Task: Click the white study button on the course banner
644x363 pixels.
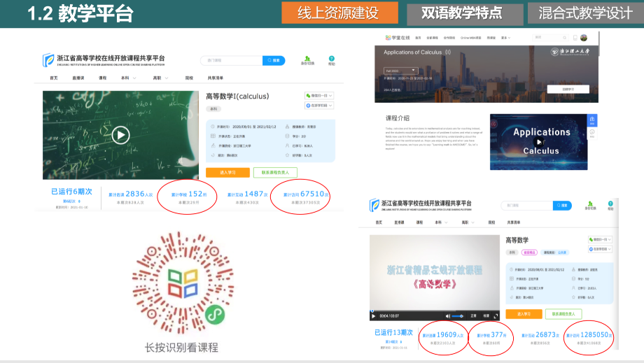Action: point(568,89)
